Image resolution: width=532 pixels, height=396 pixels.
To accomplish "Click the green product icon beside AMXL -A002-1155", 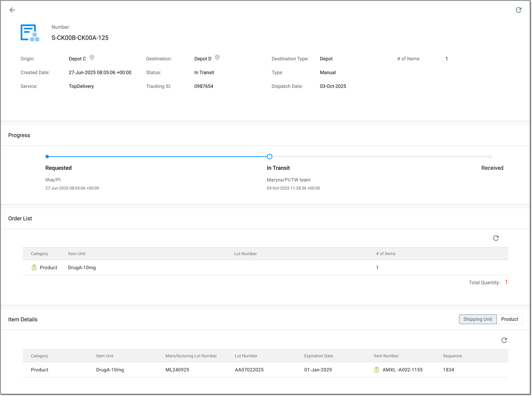I will (x=377, y=370).
